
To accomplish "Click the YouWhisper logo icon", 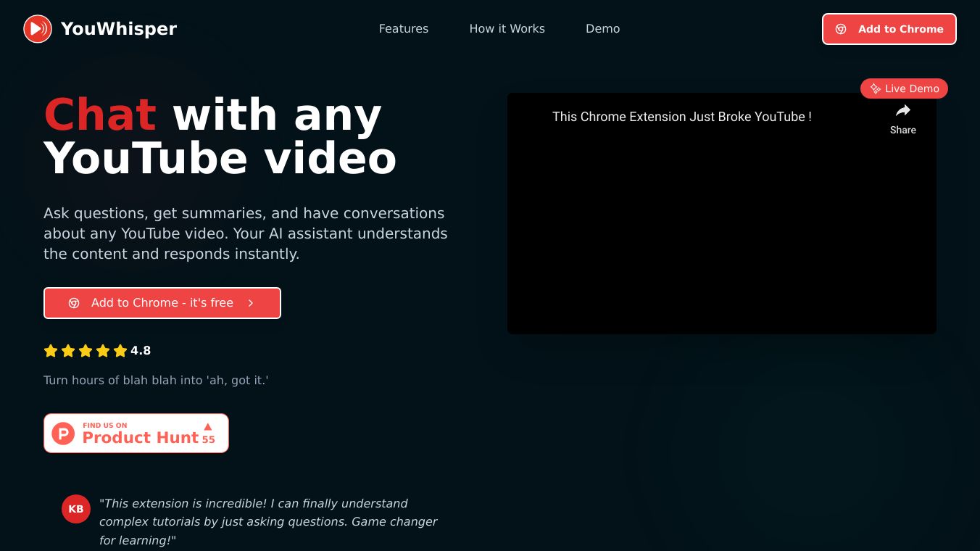I will (x=38, y=29).
